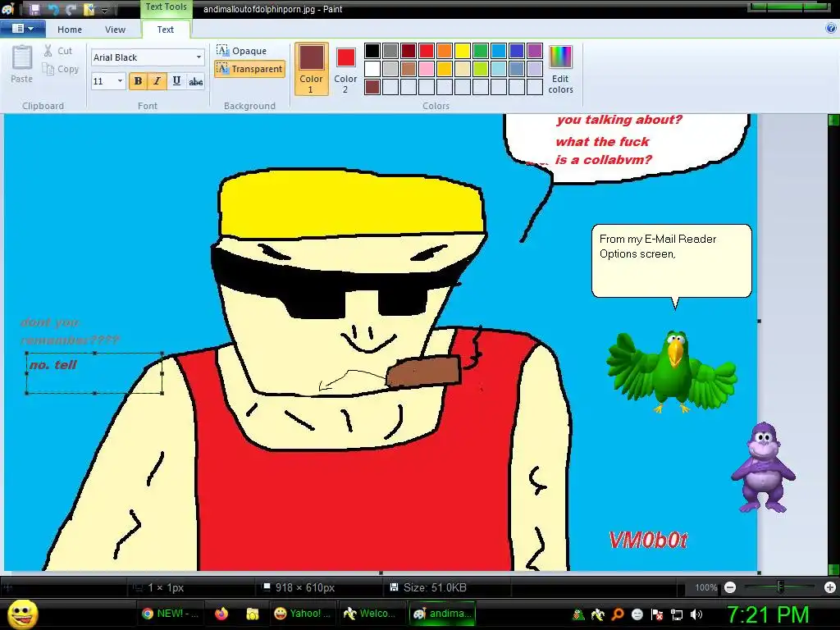
Task: Click the Save icon in quick access toolbar
Action: click(34, 9)
